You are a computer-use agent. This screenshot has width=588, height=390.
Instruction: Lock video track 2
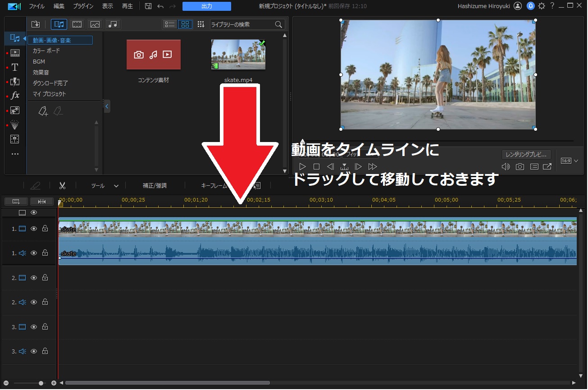tap(45, 278)
